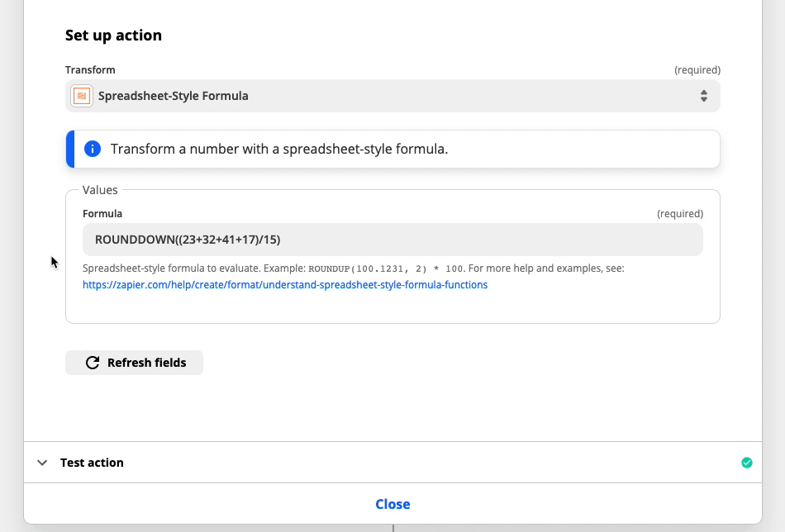The width and height of the screenshot is (785, 532).
Task: Click the circular refresh arrow icon
Action: (x=93, y=363)
